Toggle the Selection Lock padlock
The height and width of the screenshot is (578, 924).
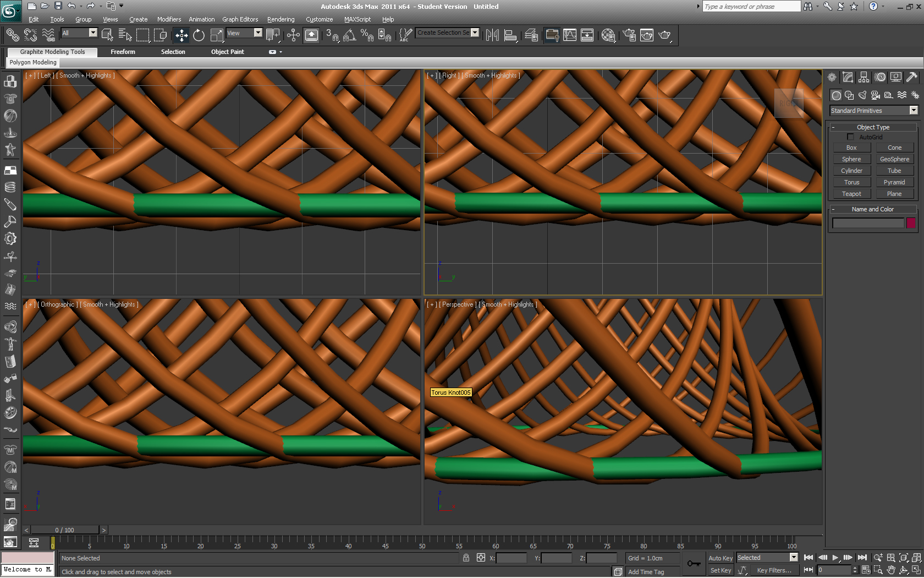coord(466,558)
